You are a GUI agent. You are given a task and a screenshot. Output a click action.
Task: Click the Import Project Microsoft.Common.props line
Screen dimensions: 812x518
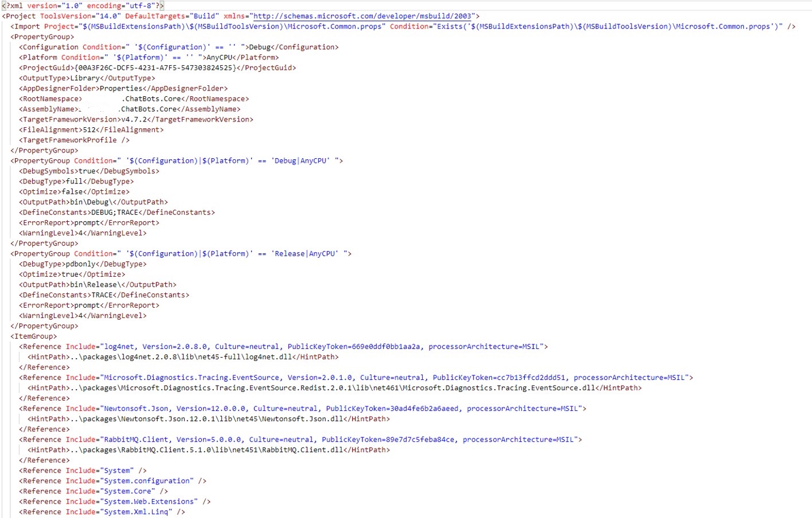403,26
